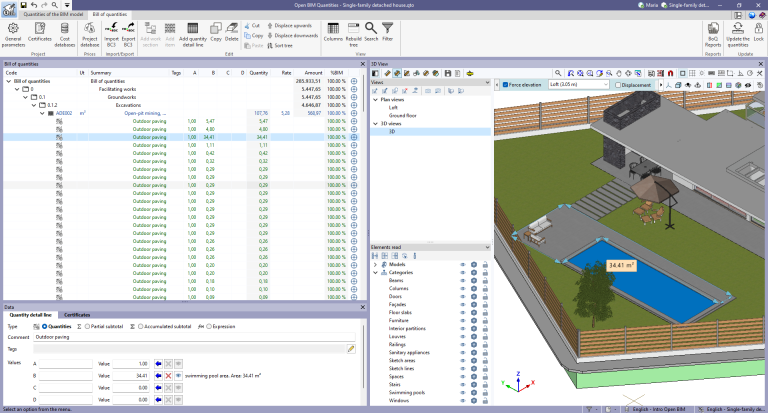The height and width of the screenshot is (413, 768).
Task: Select Ground floor plan view
Action: (403, 116)
